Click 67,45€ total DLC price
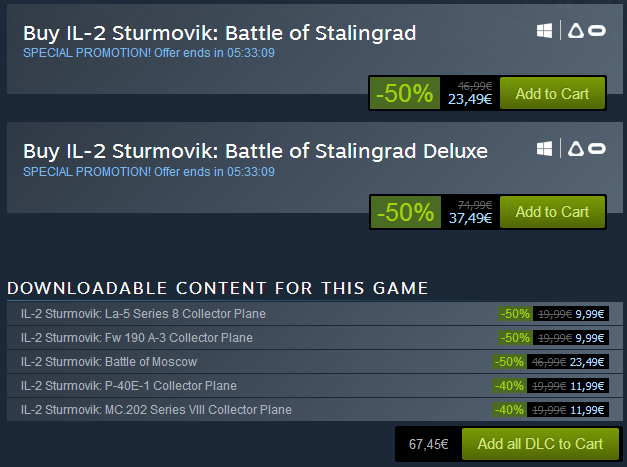Screen dimensions: 627x467 click(428, 444)
